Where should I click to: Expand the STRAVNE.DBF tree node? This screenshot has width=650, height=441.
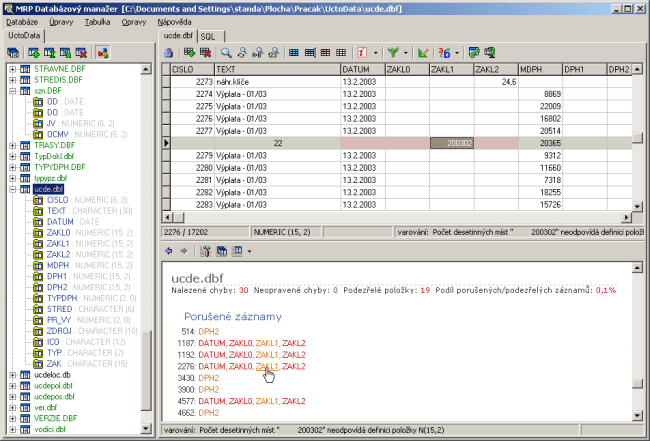12,69
